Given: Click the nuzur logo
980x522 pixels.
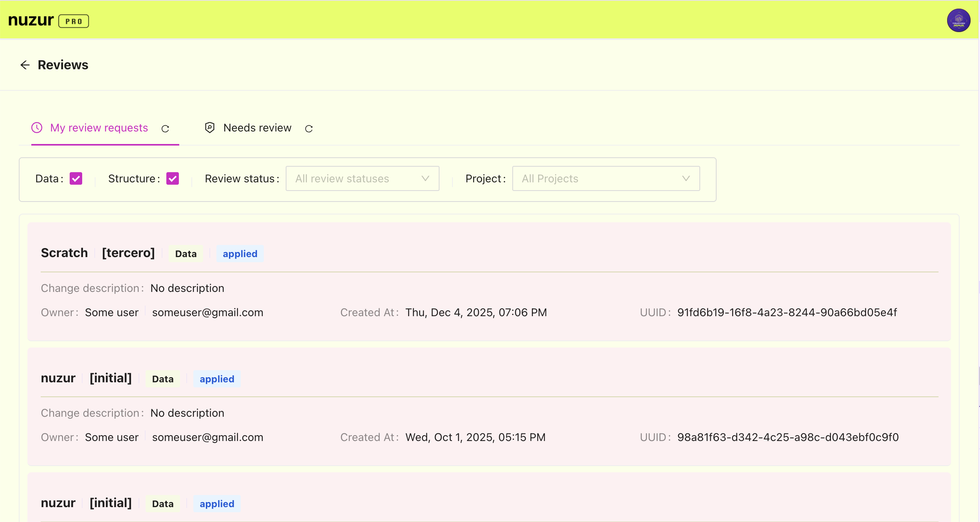Looking at the screenshot, I should coord(31,20).
